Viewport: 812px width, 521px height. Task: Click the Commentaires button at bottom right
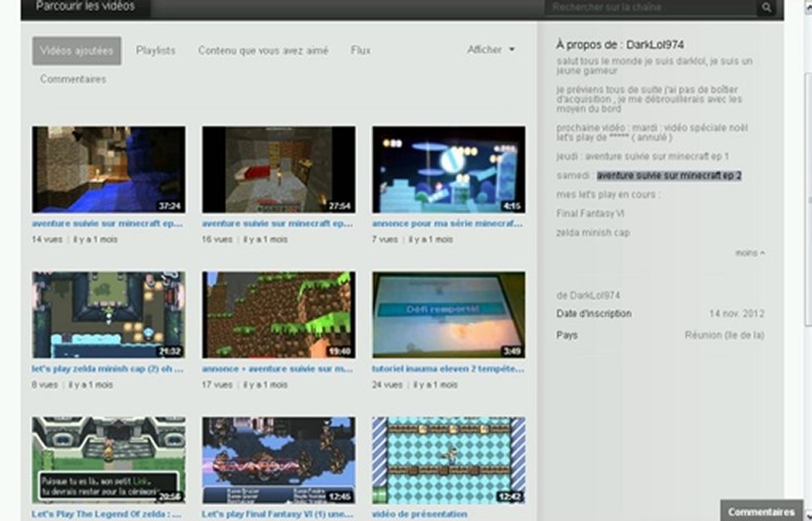(x=761, y=512)
